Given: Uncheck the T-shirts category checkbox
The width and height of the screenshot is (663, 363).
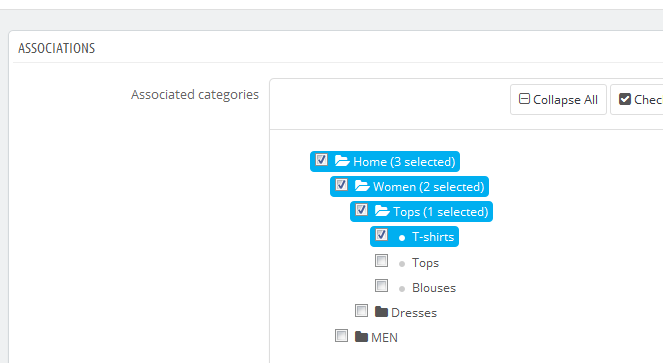Looking at the screenshot, I should [381, 235].
